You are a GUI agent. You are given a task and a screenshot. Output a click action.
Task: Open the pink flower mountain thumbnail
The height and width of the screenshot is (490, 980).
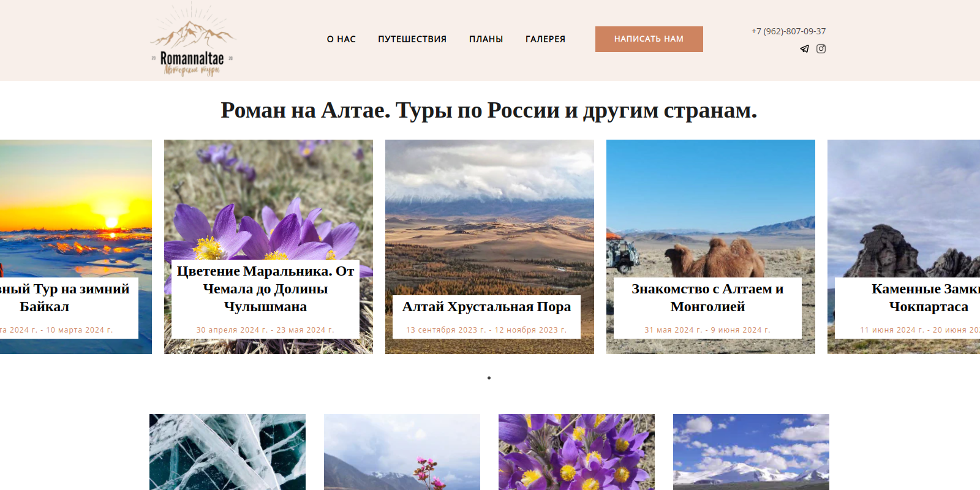[402, 452]
